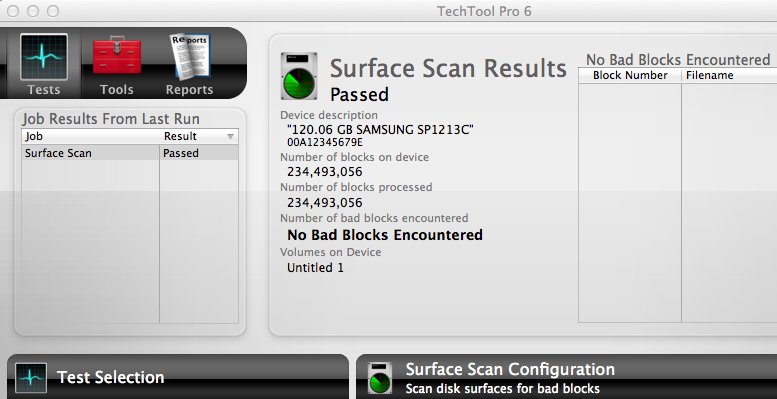Open the Tests section heartbeat icon
777x399 pixels.
(x=44, y=57)
